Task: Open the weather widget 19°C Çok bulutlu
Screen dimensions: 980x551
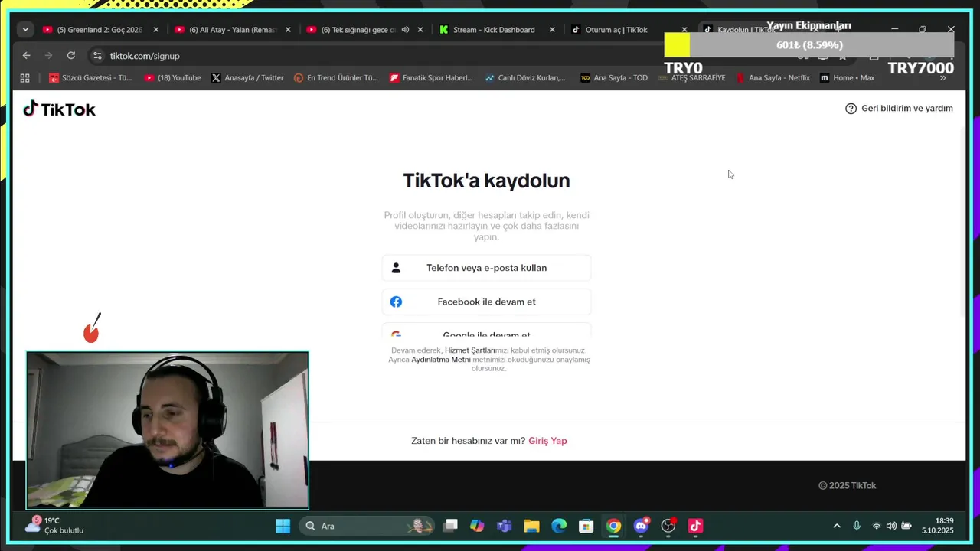Action: [55, 526]
